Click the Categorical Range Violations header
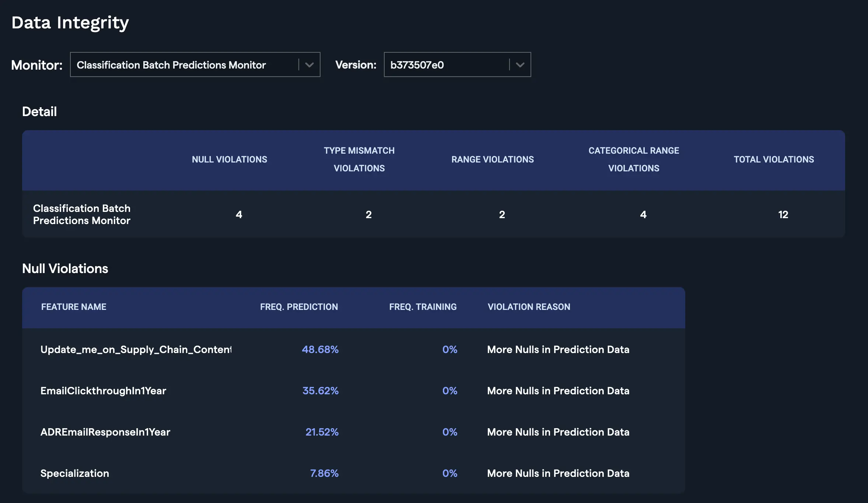This screenshot has height=503, width=868. [x=633, y=160]
